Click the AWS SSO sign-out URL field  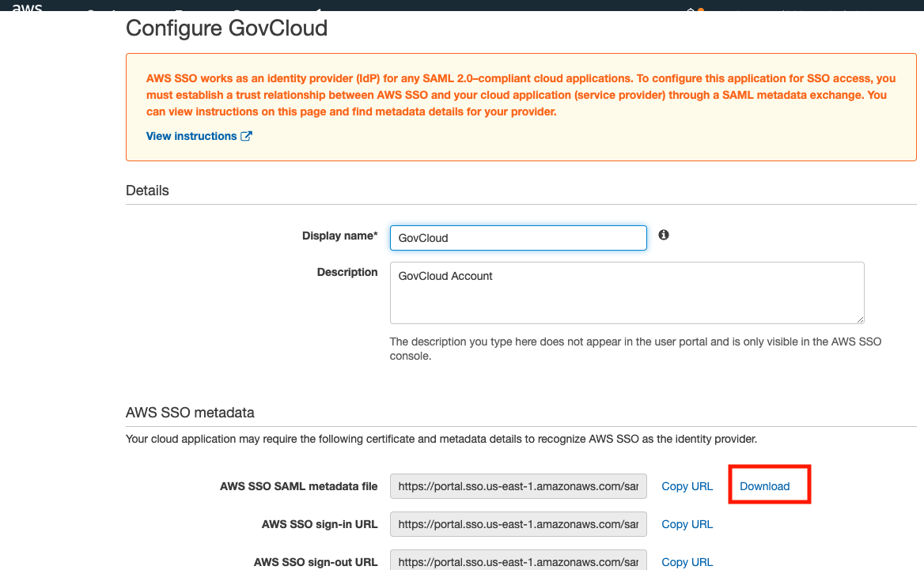518,560
